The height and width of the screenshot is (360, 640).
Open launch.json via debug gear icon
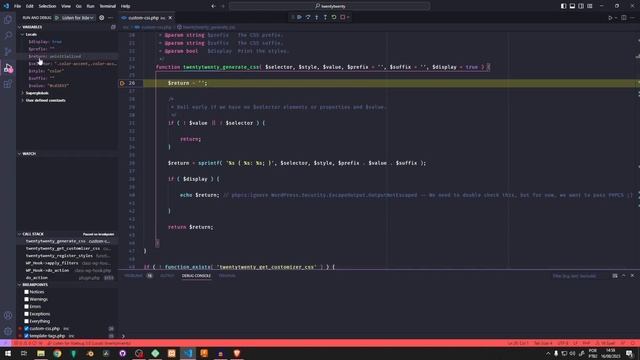point(102,18)
